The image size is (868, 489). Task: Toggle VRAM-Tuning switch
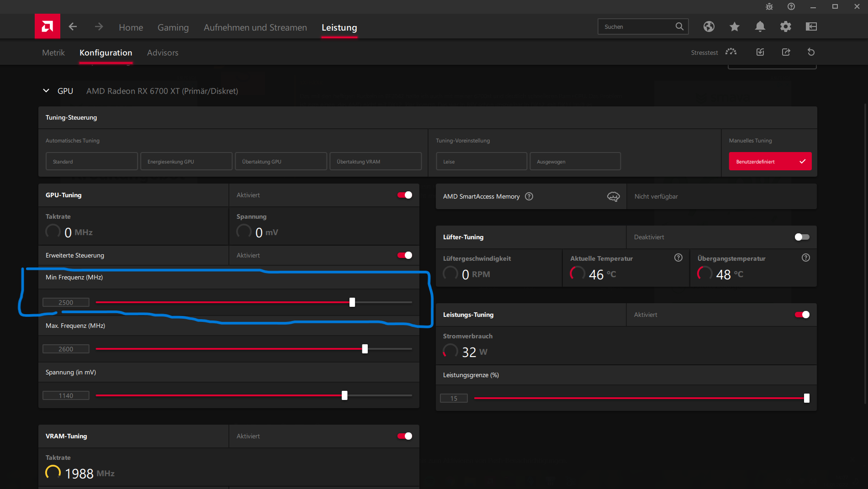click(405, 436)
